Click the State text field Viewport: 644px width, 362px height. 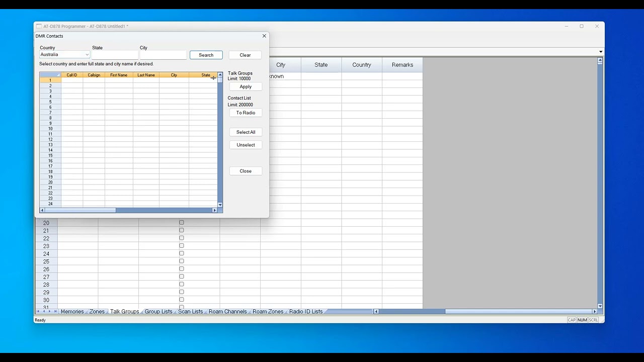click(115, 55)
